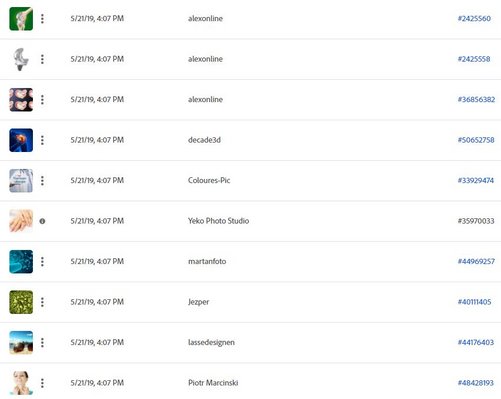This screenshot has height=399, width=501.
Task: Open asset link #36856382
Action: (x=476, y=99)
